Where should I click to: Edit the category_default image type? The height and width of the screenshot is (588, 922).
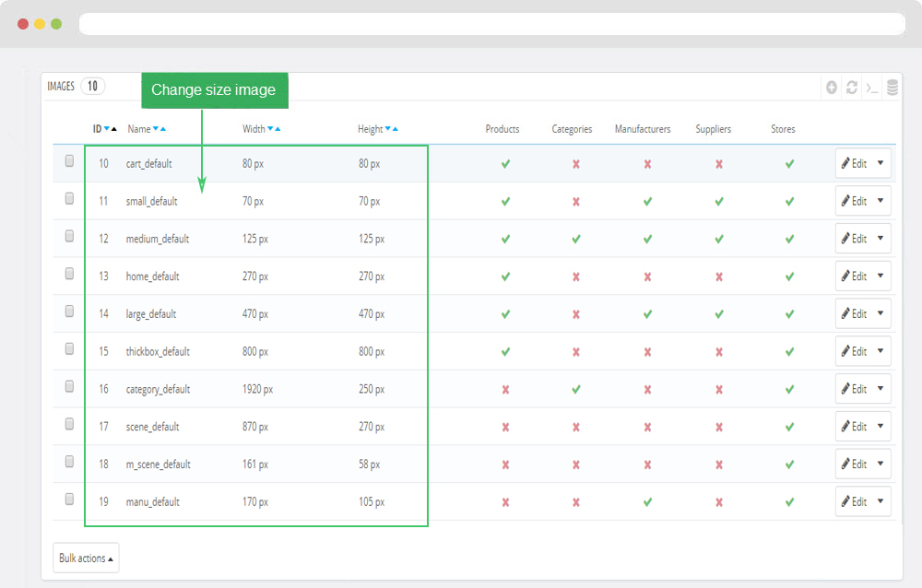854,389
